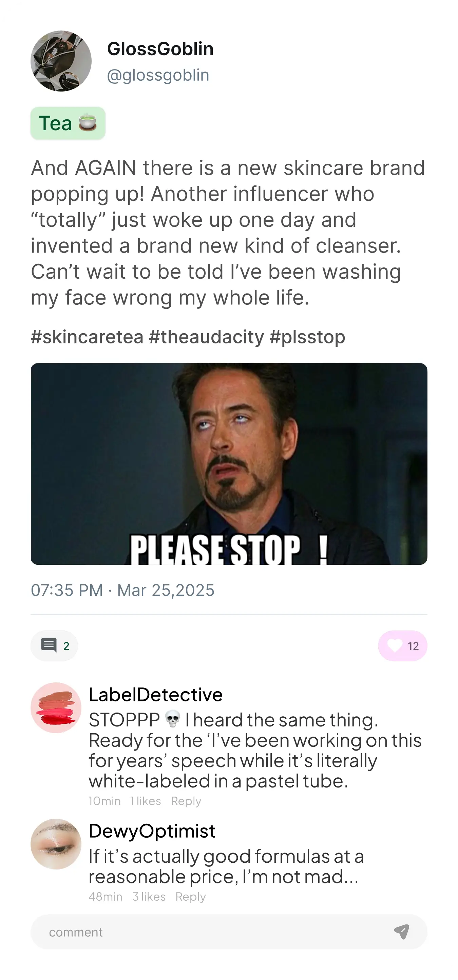Image resolution: width=458 pixels, height=980 pixels.
Task: Like the post with heart icon
Action: (395, 645)
